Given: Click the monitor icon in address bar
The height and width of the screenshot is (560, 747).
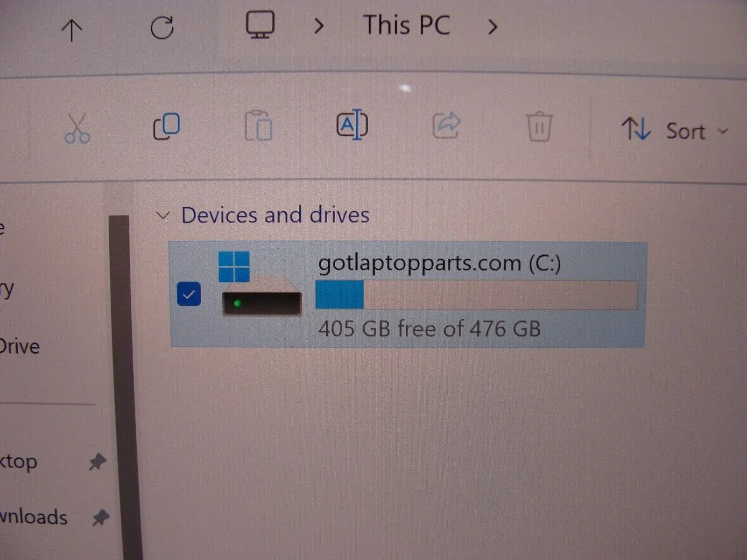Looking at the screenshot, I should pos(260,25).
